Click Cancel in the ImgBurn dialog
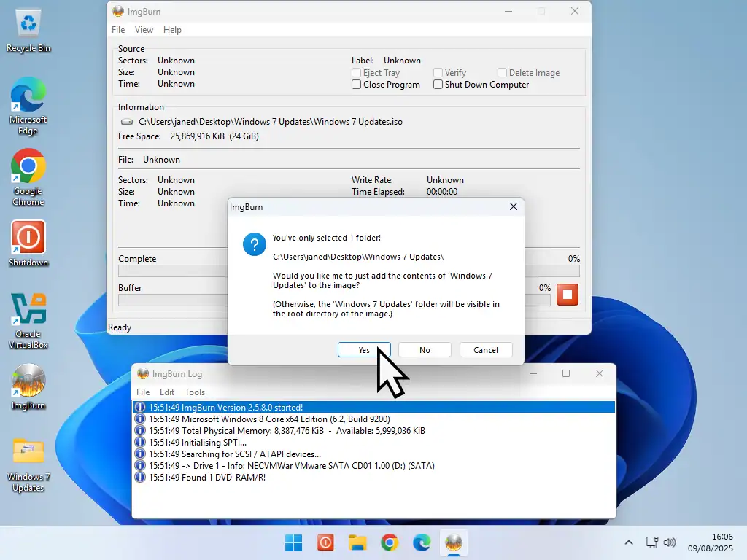 [x=486, y=350]
